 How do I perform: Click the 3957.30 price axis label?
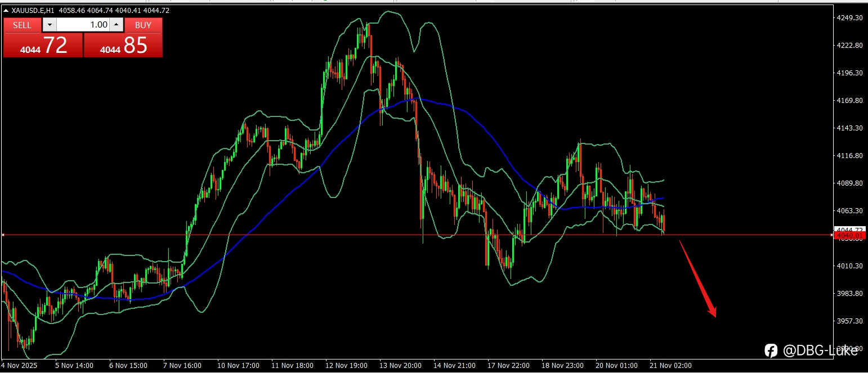pyautogui.click(x=850, y=321)
